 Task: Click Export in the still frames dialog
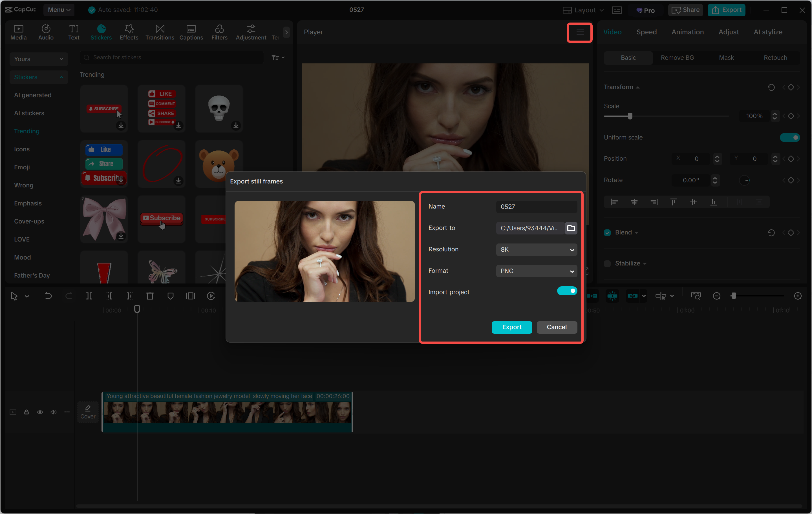pos(511,327)
